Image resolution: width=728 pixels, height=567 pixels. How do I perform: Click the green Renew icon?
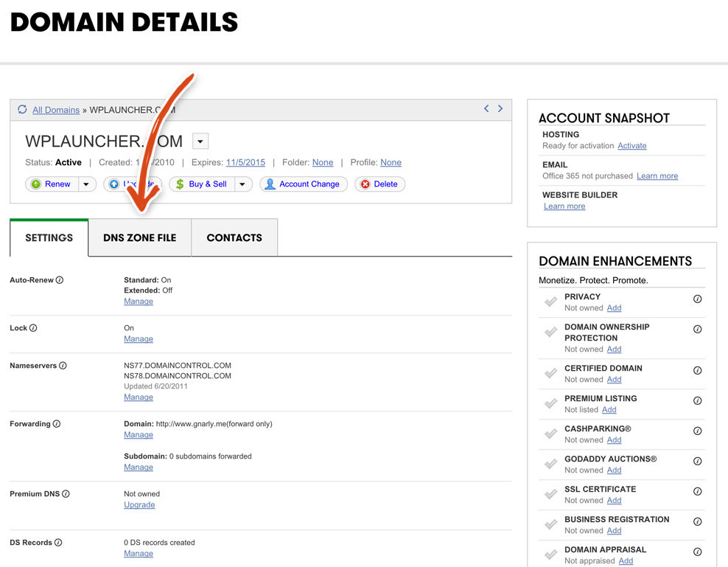pos(36,184)
